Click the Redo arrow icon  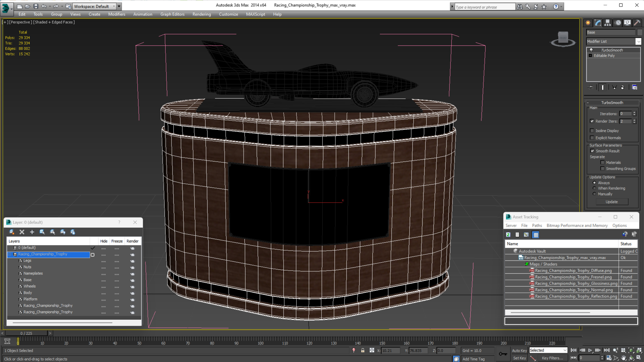point(56,6)
